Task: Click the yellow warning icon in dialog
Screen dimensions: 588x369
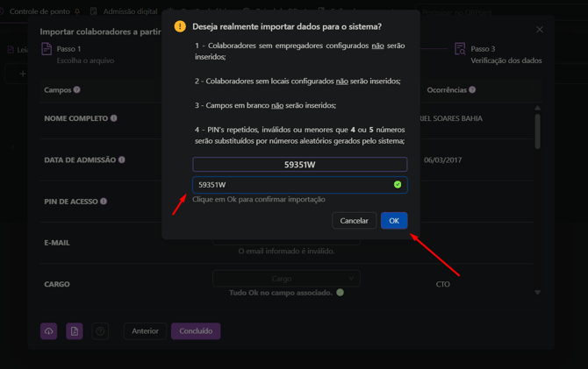Action: click(180, 26)
